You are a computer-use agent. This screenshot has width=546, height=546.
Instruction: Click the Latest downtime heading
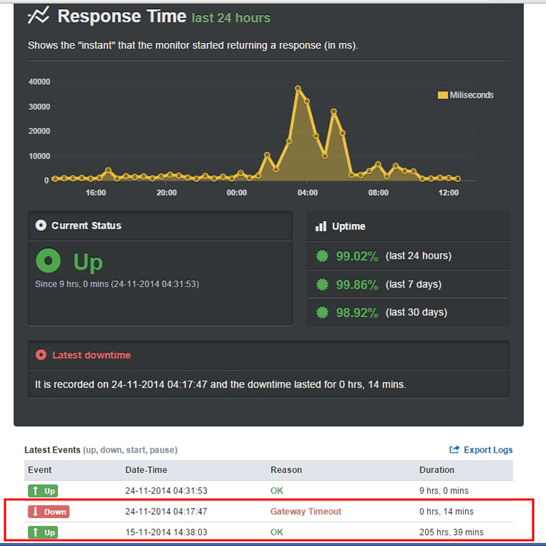(x=92, y=355)
